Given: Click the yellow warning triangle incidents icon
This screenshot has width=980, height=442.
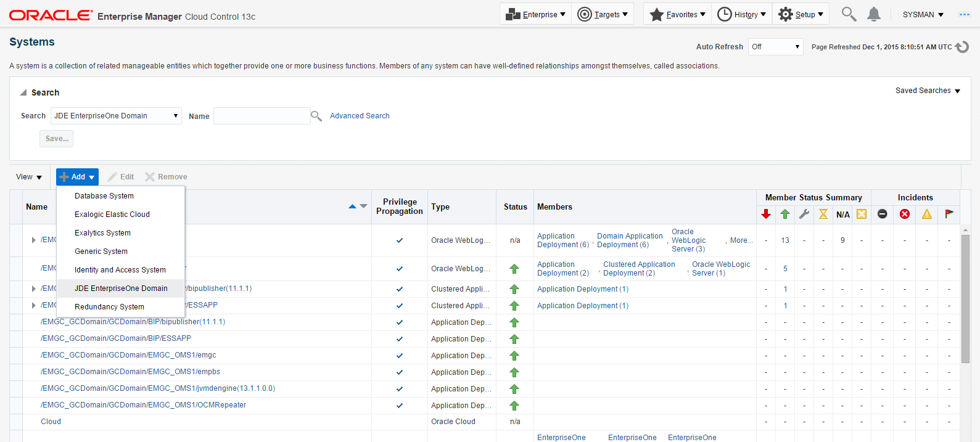Looking at the screenshot, I should click(x=927, y=214).
